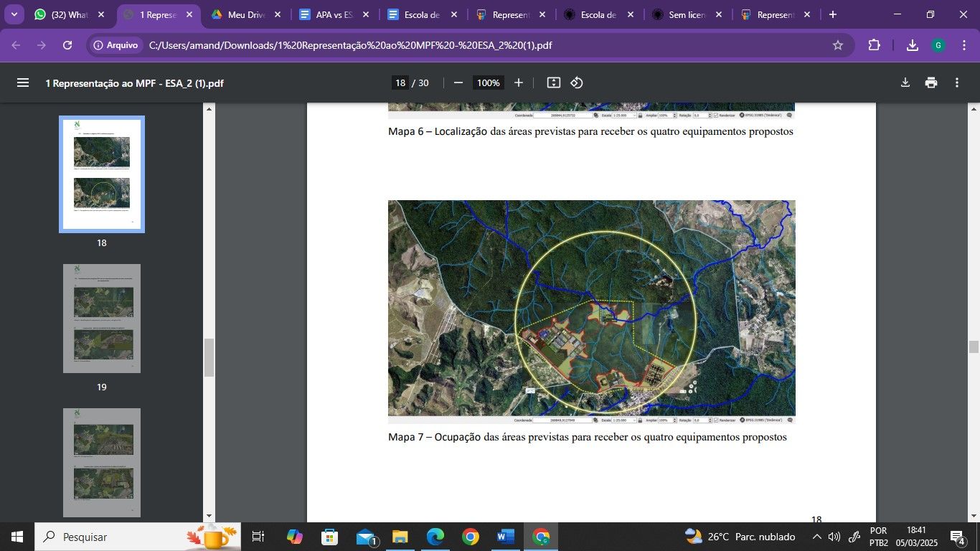Click the zoom in plus icon
The width and height of the screenshot is (980, 551).
click(519, 83)
